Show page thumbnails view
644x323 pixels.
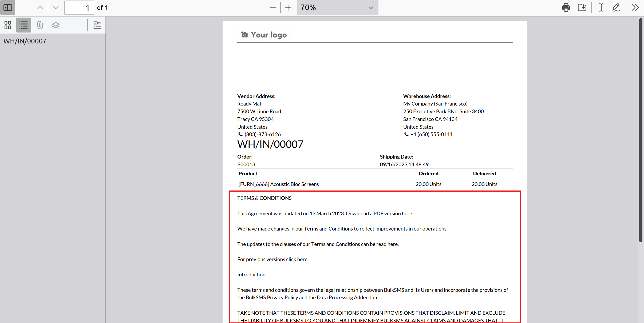tap(8, 25)
